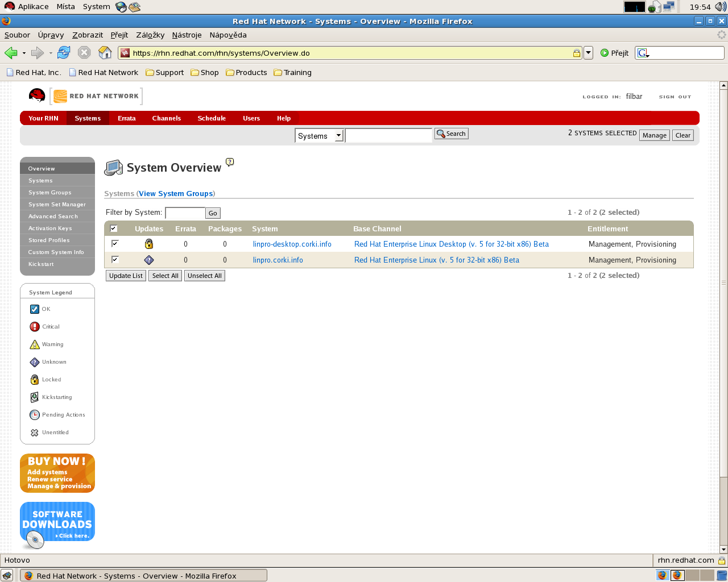Click the System Overview computer icon
Screen dimensions: 728x582
(113, 168)
